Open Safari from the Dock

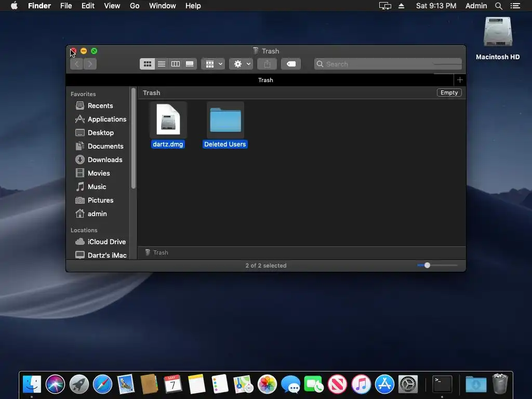(x=102, y=384)
